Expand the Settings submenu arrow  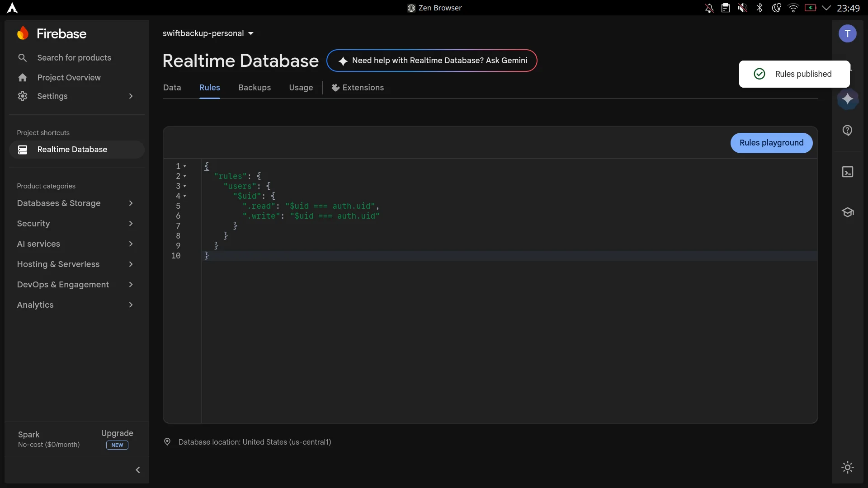(x=131, y=96)
